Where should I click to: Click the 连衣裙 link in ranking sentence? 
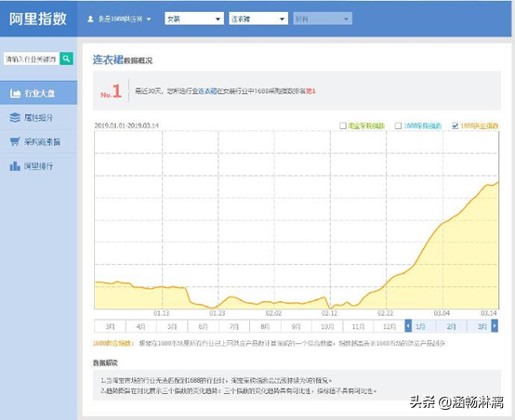tap(207, 91)
